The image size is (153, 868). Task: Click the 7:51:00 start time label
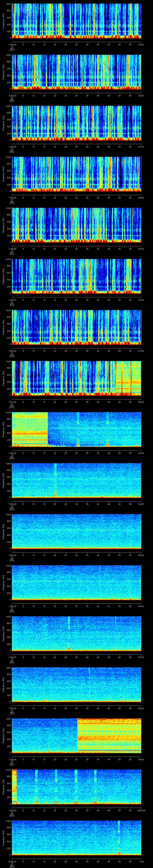[12, 402]
